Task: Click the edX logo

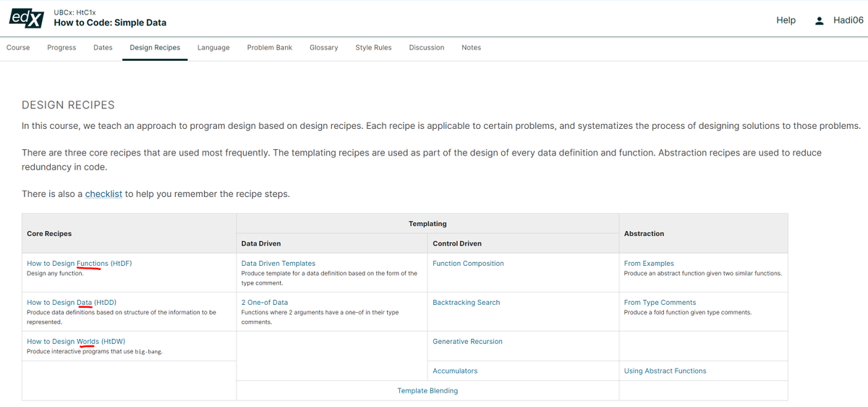Action: [x=27, y=19]
